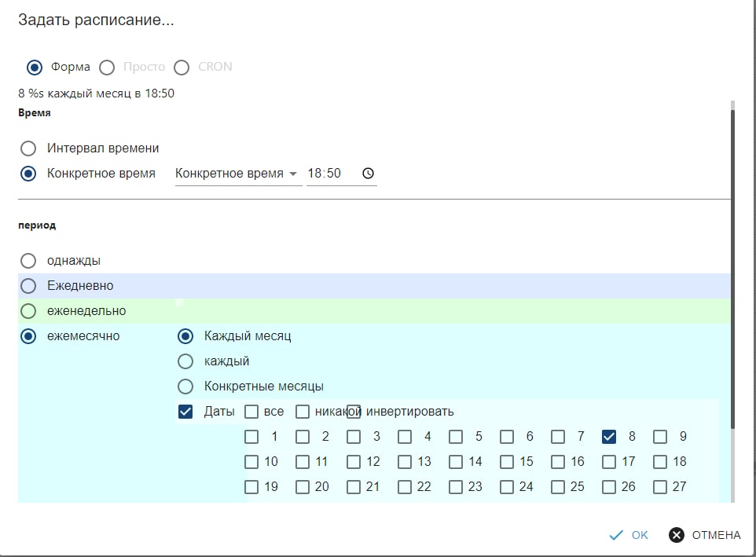Check date 10 checkbox
The image size is (756, 557).
[x=251, y=462]
